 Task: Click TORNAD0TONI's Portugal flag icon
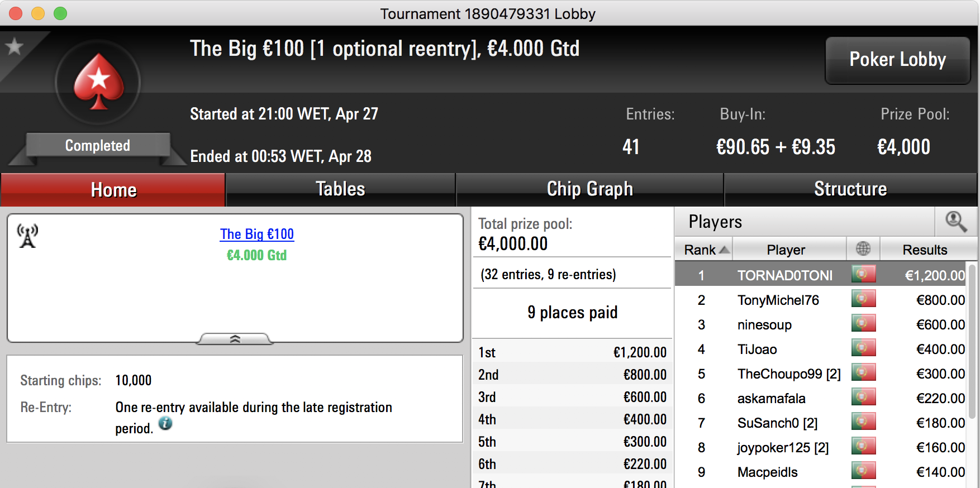863,274
